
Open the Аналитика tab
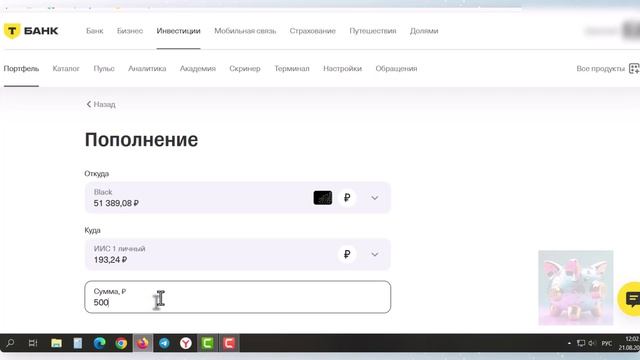pos(147,69)
